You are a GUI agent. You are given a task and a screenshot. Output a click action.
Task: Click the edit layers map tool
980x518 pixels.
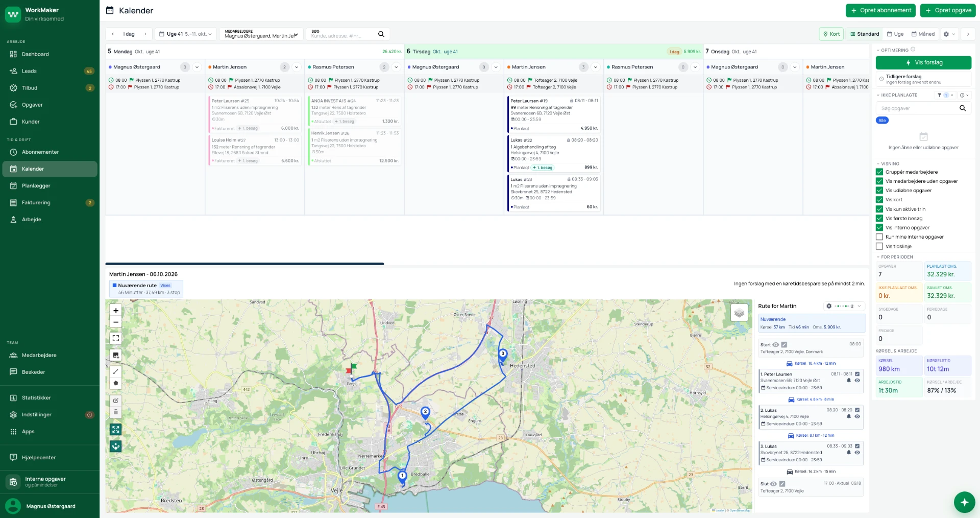tap(116, 401)
